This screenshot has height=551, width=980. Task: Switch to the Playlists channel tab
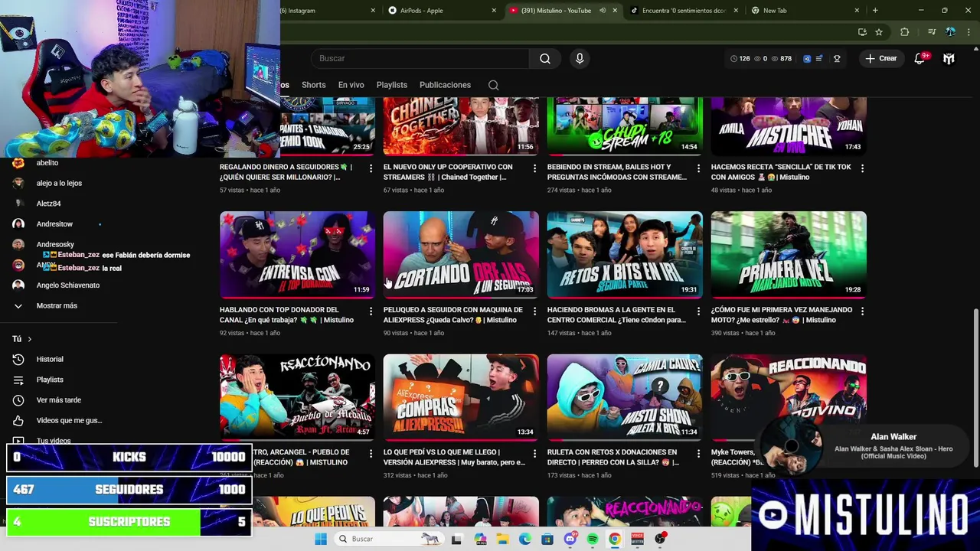392,85
